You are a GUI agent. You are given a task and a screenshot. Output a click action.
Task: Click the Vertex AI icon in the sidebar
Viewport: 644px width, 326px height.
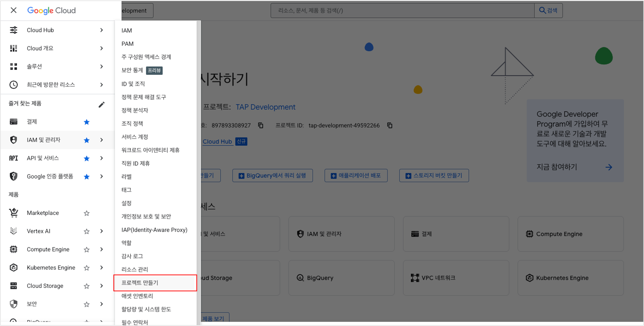click(13, 231)
